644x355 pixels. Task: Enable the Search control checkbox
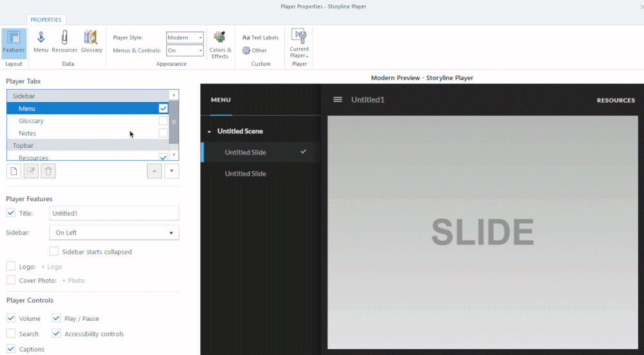coord(11,334)
